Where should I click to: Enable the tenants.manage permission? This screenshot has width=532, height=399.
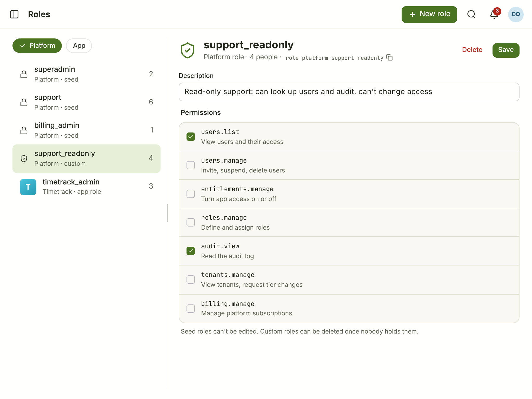tap(191, 280)
